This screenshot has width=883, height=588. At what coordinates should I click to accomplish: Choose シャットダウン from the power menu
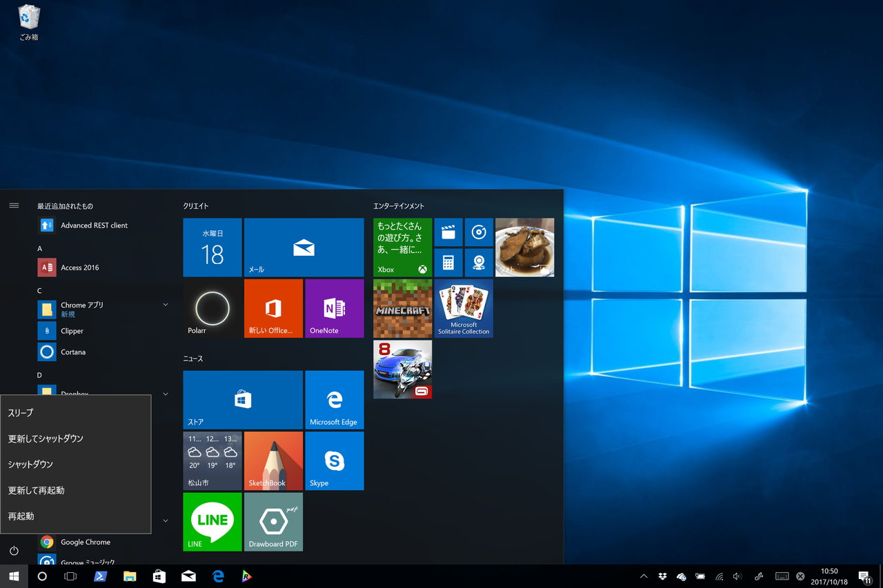[75, 464]
